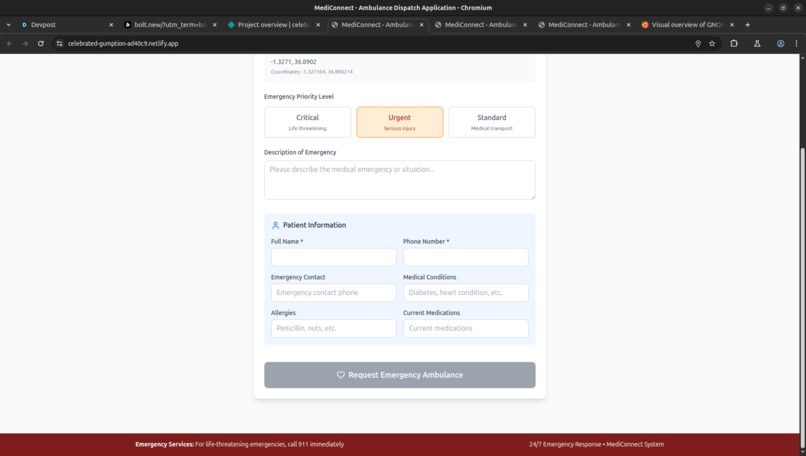Click the GNOME overview tab favicon
Viewport: 806px width, 456px height.
click(x=645, y=25)
